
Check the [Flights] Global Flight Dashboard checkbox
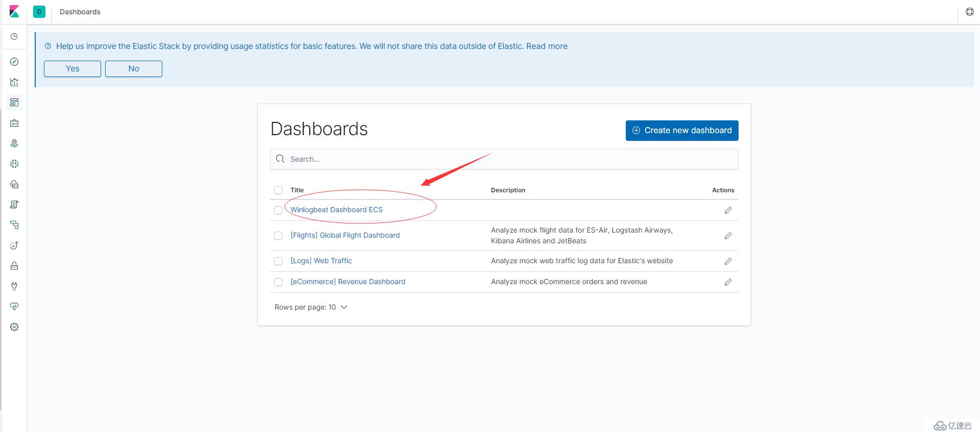pos(278,236)
